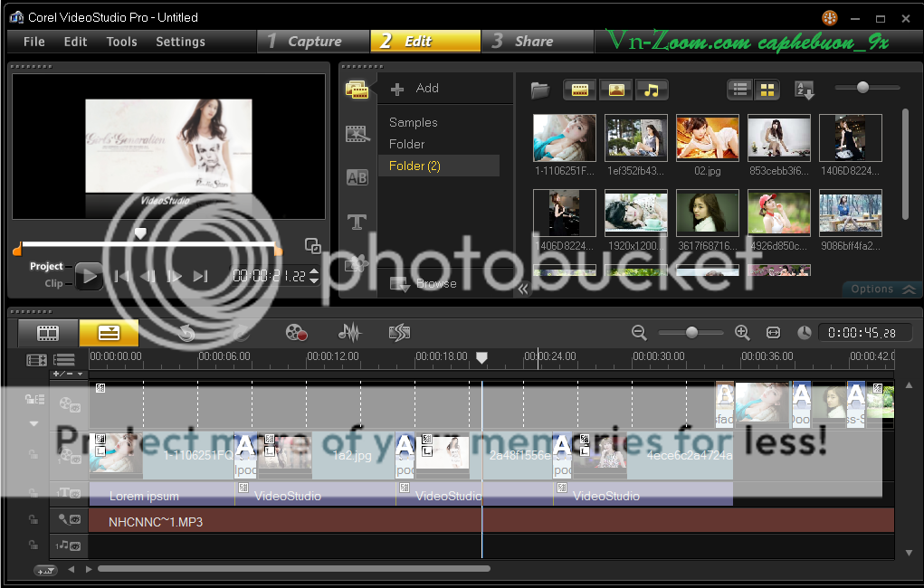The image size is (924, 588).
Task: Open the Graphic library T icon
Action: [x=357, y=223]
